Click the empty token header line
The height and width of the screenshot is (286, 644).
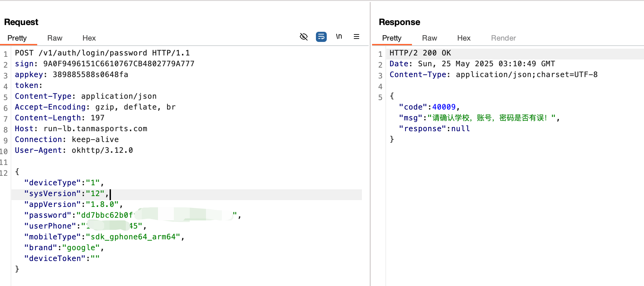(29, 86)
